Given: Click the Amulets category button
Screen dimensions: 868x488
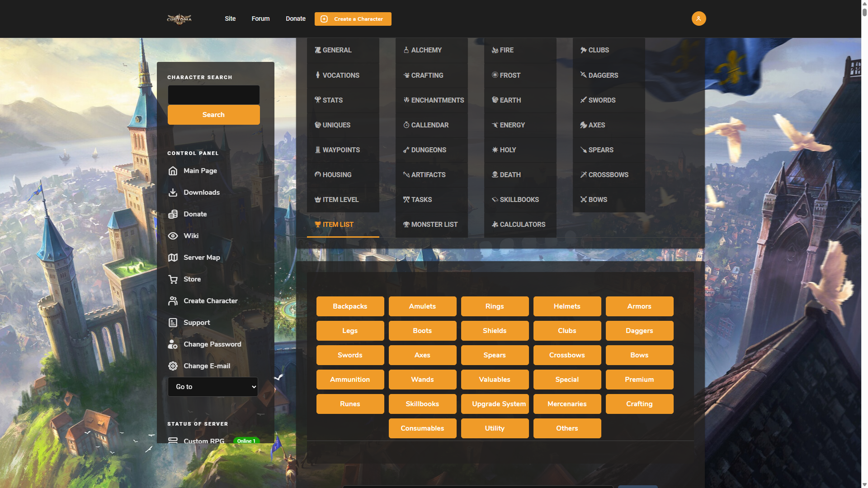Looking at the screenshot, I should pos(423,306).
